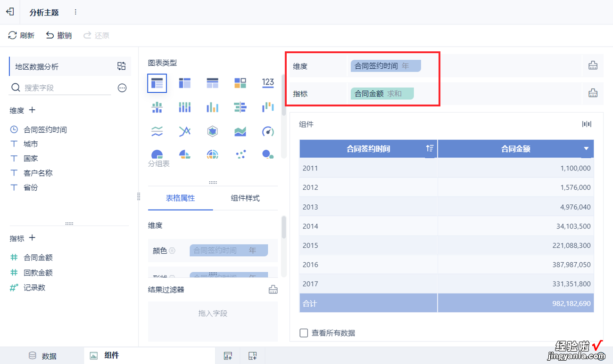Image resolution: width=613 pixels, height=364 pixels.
Task: Switch dataset icon next to 地区数据分析
Action: point(121,66)
